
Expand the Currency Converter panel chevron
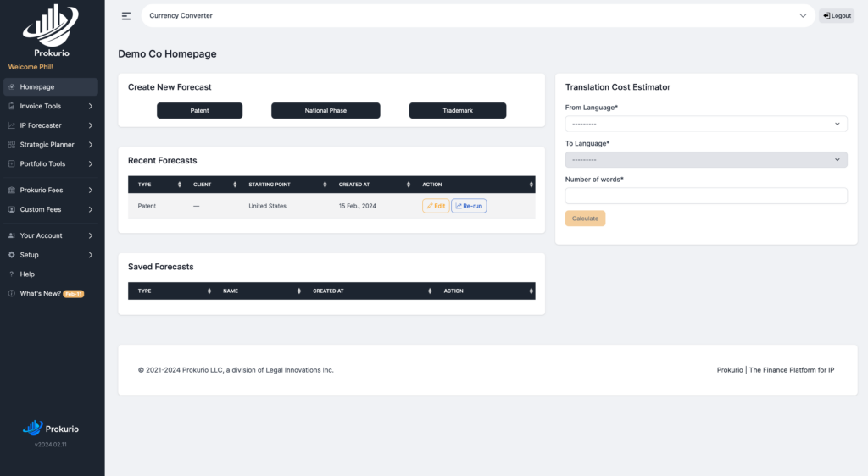pos(803,15)
